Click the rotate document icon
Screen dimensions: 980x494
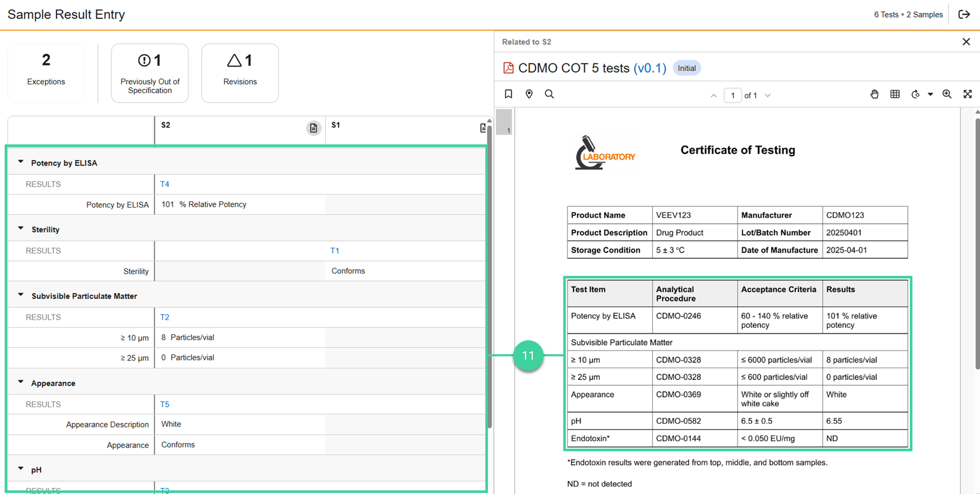click(x=916, y=94)
